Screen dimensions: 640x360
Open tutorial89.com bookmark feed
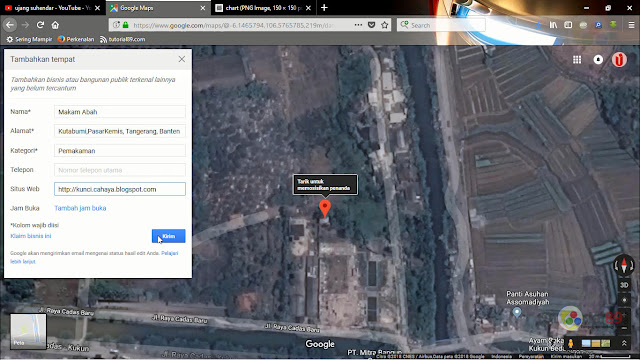coord(122,39)
